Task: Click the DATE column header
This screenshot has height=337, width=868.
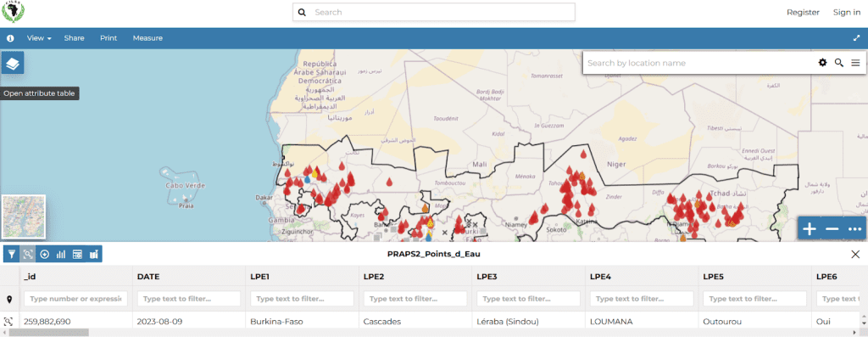Action: point(189,276)
